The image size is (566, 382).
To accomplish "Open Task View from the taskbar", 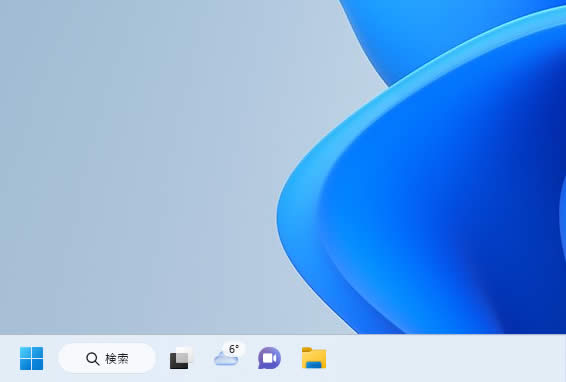I will [x=181, y=358].
